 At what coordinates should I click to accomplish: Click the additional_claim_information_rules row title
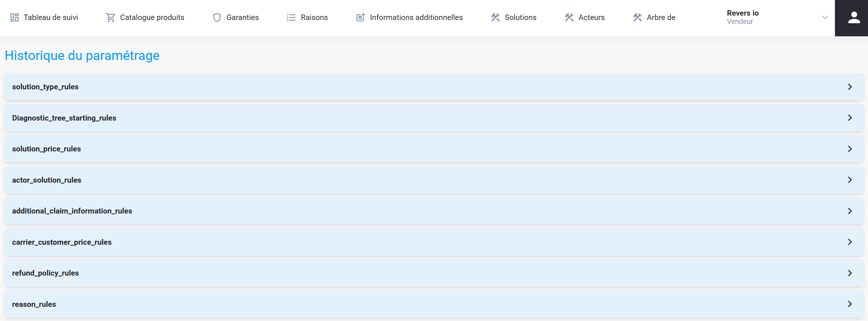pyautogui.click(x=72, y=211)
